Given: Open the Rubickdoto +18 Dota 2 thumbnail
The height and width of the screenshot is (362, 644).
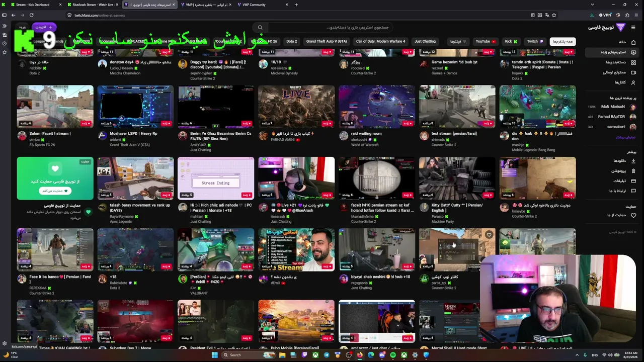Looking at the screenshot, I should 135,250.
